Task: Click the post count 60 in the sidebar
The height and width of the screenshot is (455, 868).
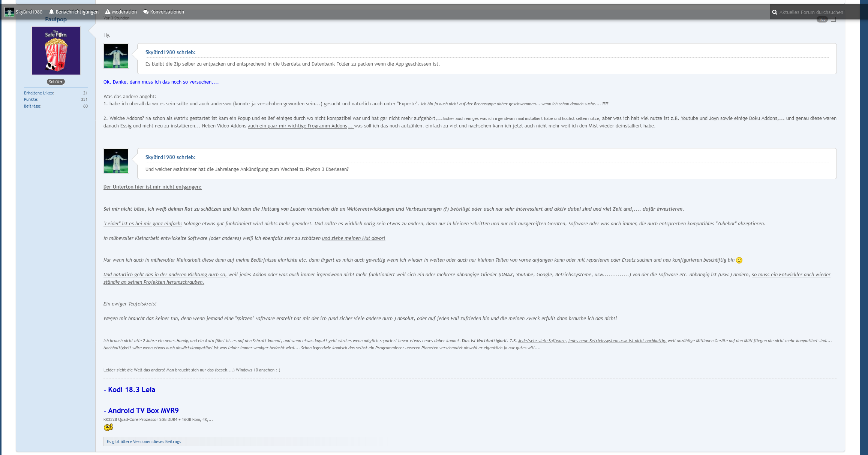Action: (x=85, y=106)
